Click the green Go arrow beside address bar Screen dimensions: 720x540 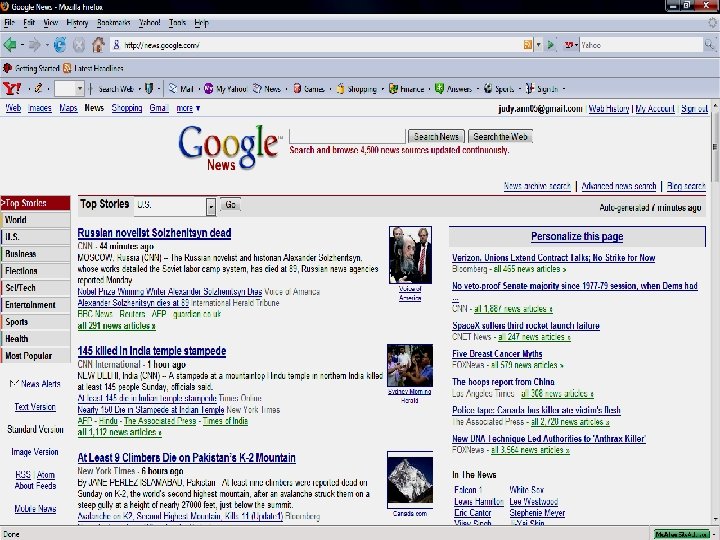pos(551,45)
